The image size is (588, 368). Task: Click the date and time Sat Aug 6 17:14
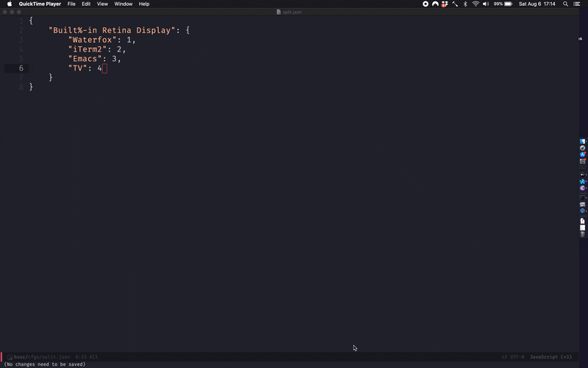tap(537, 4)
